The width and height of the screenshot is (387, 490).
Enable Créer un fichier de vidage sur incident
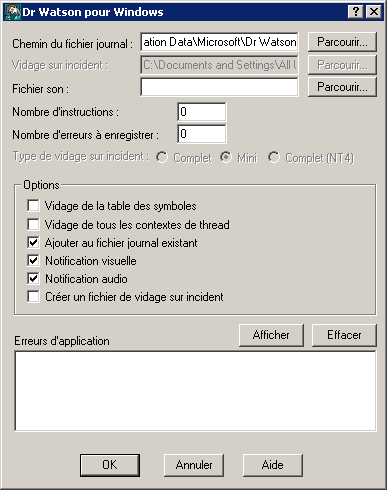pyautogui.click(x=33, y=297)
